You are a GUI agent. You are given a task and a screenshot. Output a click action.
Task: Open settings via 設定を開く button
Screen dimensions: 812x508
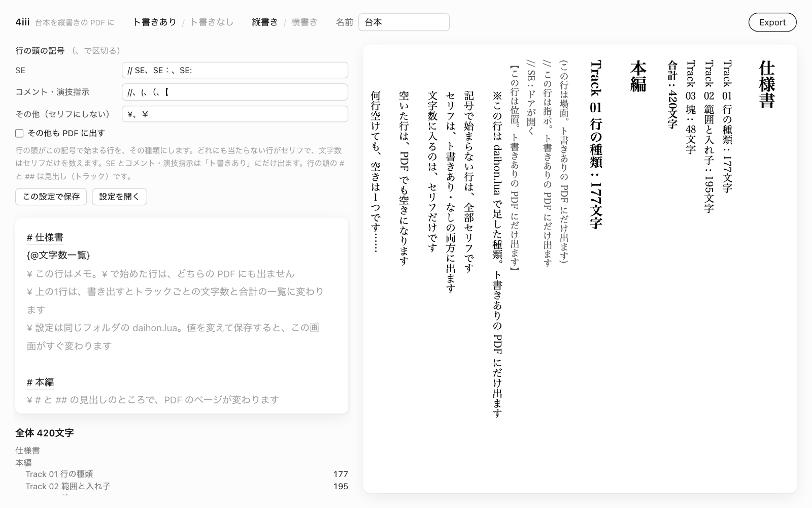[119, 197]
